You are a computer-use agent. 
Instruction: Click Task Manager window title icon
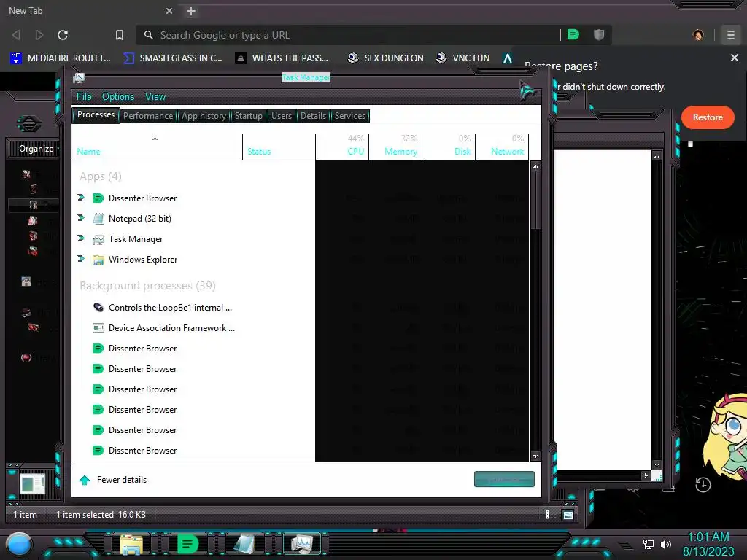79,78
